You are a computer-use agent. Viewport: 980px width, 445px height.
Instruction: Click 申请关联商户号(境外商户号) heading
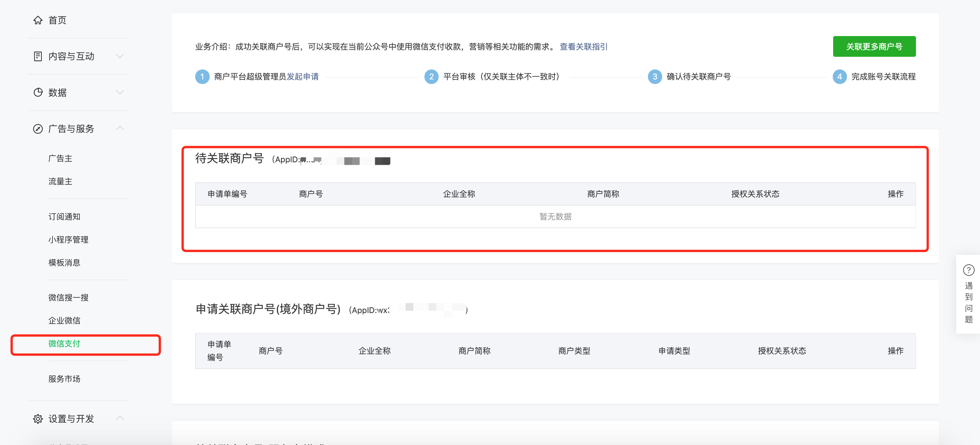point(268,309)
